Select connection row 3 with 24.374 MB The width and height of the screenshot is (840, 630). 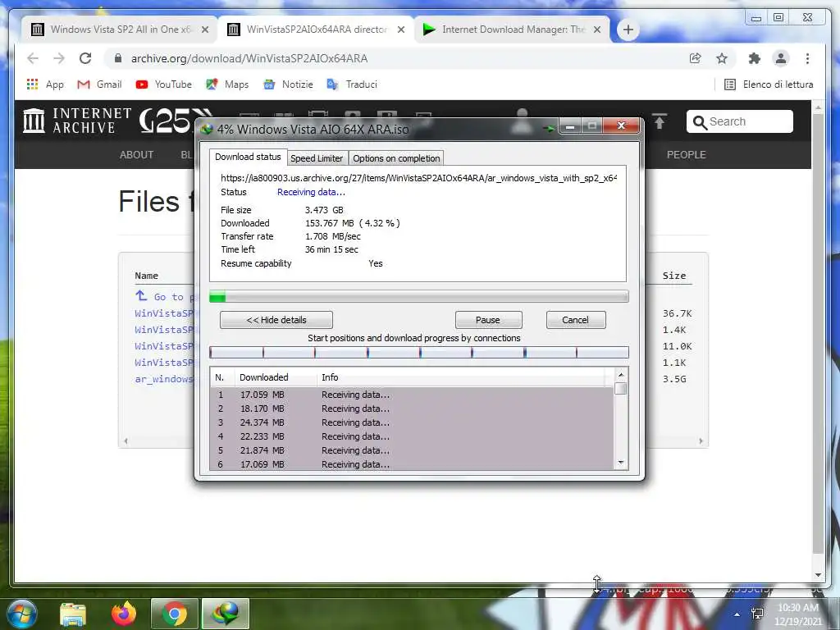point(412,422)
